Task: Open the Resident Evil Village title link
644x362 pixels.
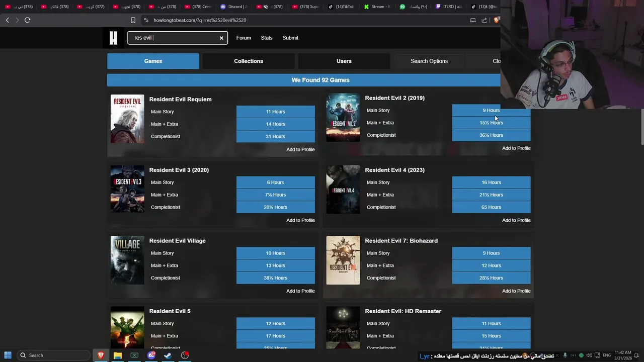Action: click(x=177, y=241)
